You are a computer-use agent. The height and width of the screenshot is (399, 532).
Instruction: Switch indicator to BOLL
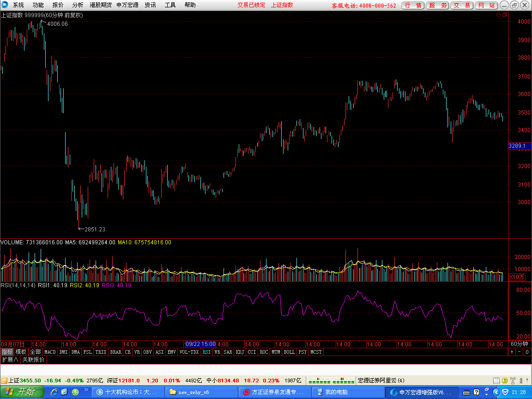290,352
